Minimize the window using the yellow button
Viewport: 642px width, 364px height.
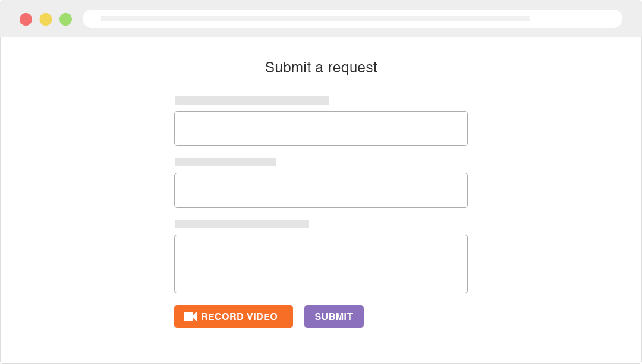46,19
